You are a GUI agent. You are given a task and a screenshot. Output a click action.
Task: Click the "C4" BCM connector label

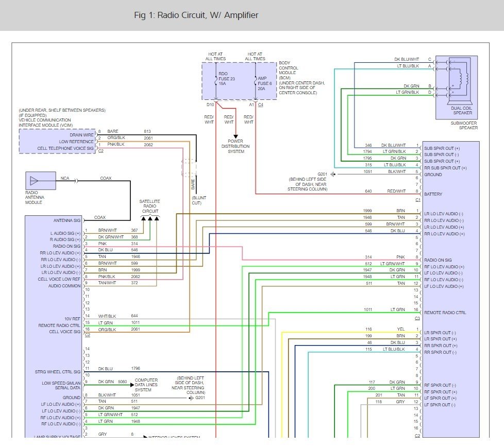tap(261, 105)
